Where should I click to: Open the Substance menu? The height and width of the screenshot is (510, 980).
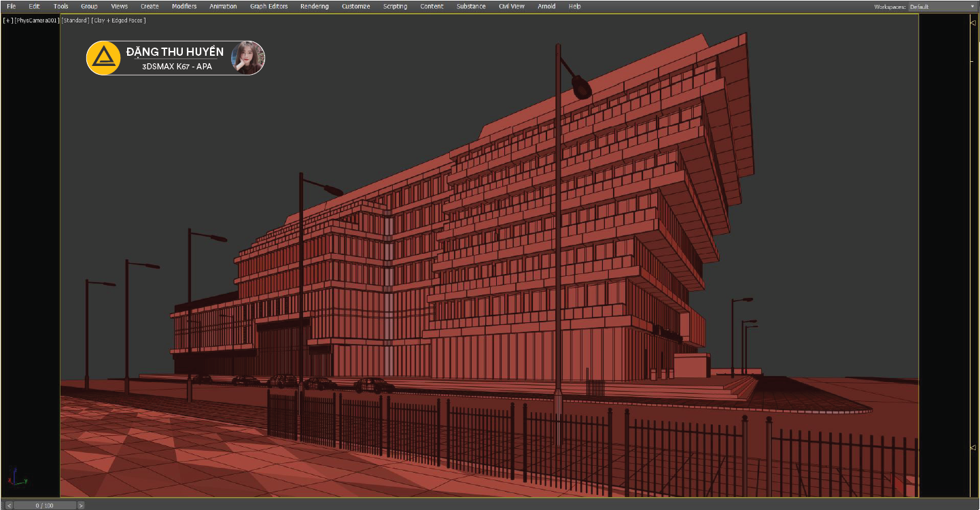click(471, 7)
